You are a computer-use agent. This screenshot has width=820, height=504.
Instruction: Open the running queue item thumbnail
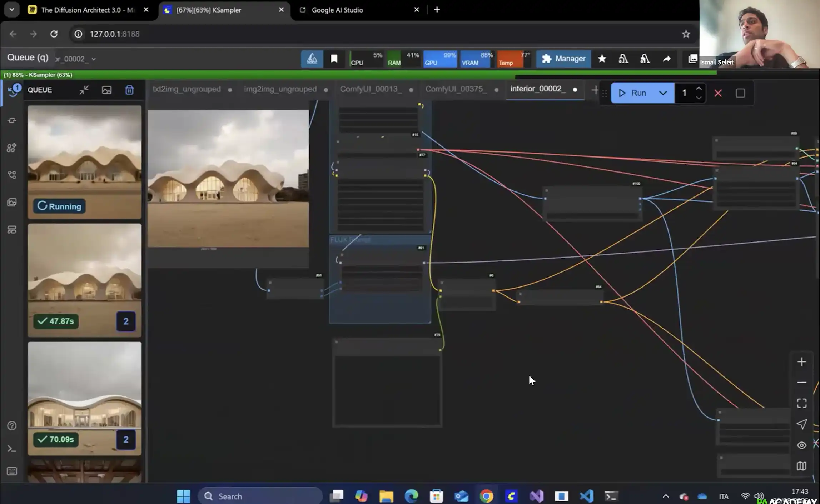[85, 162]
